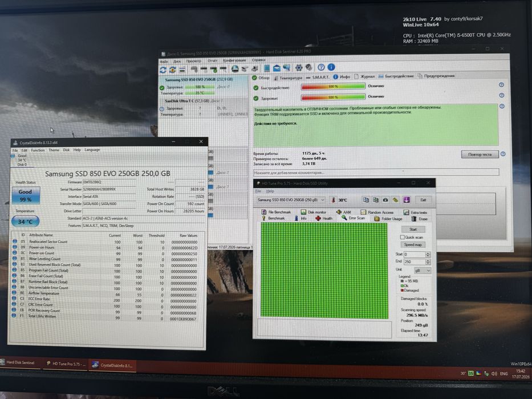Click the question mark help icon in Hard Disk Sentinel toolbar
Image resolution: width=532 pixels, height=399 pixels.
(x=321, y=67)
